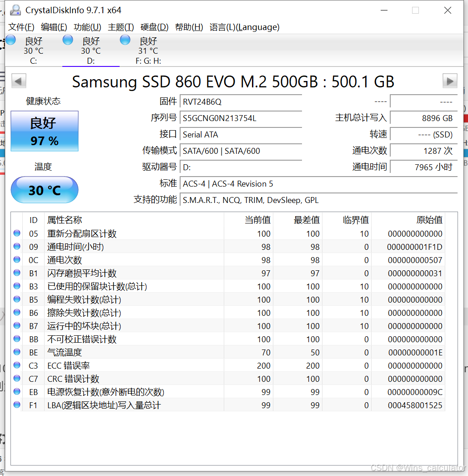Click power on count value 1287 次

pyautogui.click(x=423, y=151)
